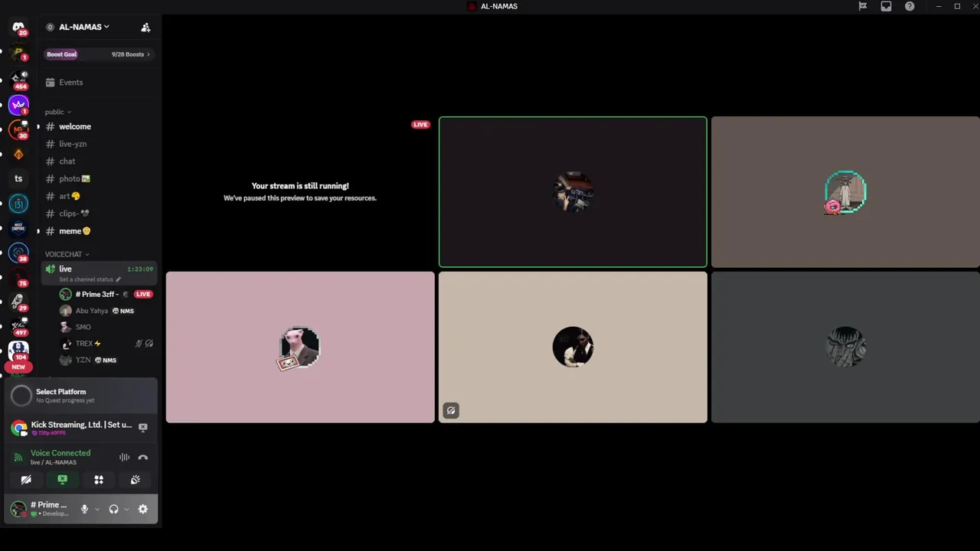Open Activities launcher button
980x551 pixels.
tap(99, 480)
